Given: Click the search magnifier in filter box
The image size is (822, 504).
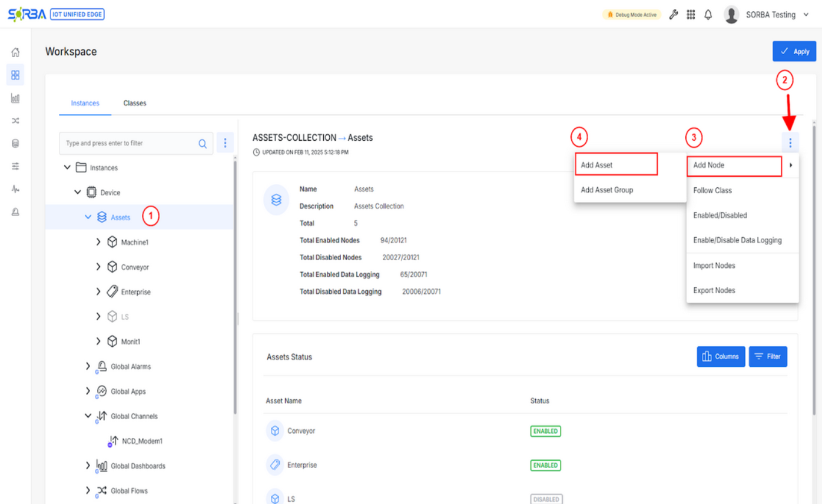Looking at the screenshot, I should tap(203, 143).
